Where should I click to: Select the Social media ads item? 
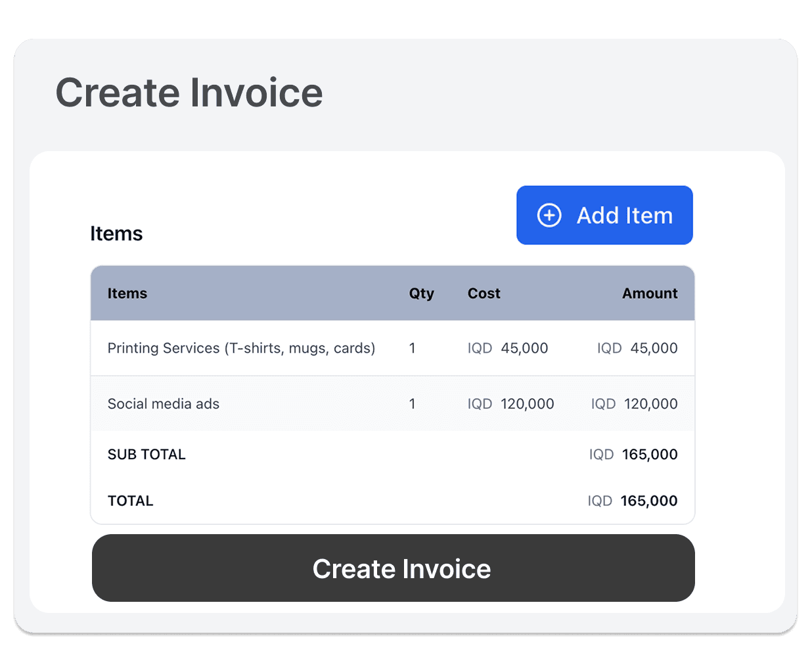164,404
